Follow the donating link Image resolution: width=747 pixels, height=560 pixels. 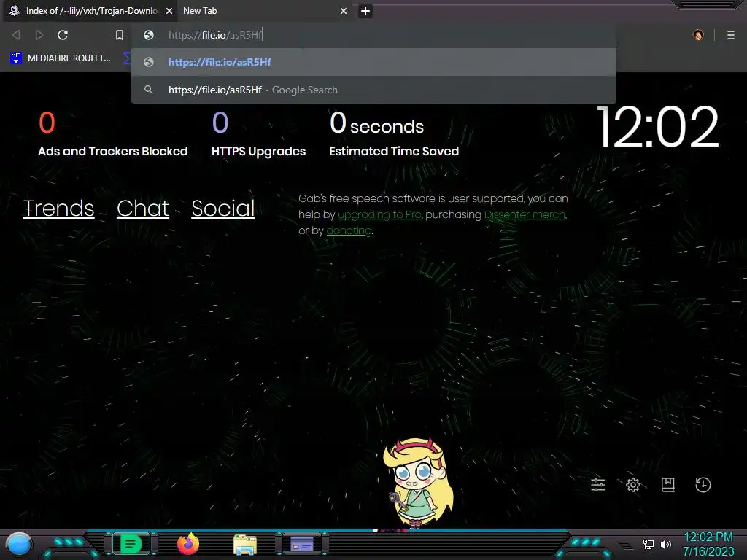click(349, 231)
